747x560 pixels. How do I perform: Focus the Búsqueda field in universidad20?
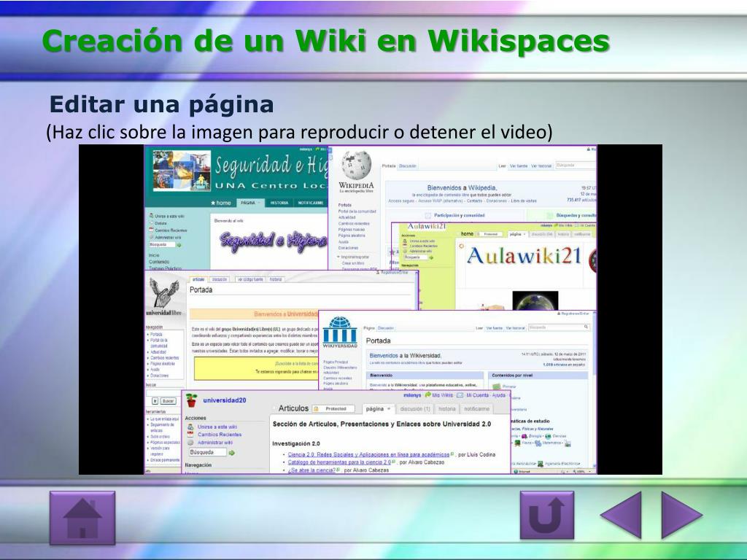pyautogui.click(x=208, y=452)
